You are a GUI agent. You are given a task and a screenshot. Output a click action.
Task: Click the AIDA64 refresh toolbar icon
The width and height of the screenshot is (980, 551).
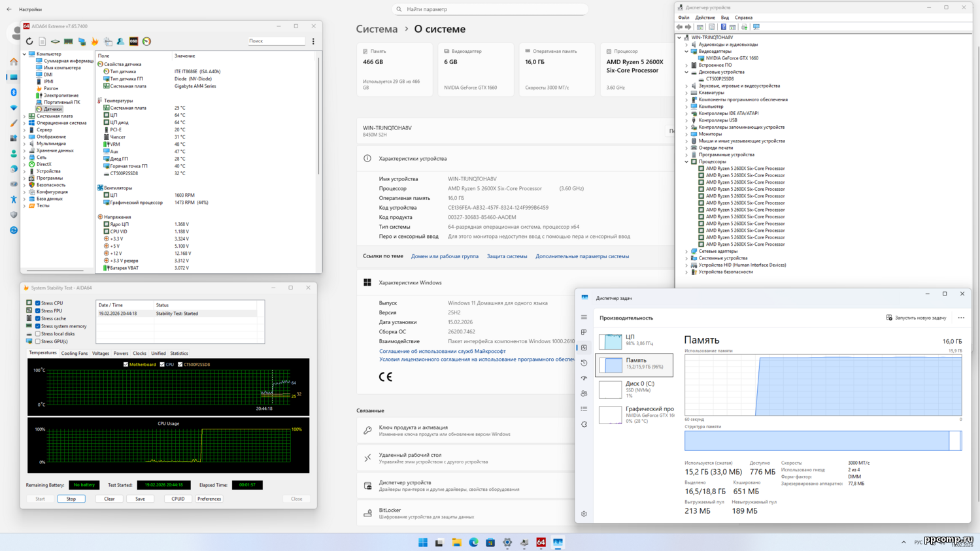click(x=29, y=41)
